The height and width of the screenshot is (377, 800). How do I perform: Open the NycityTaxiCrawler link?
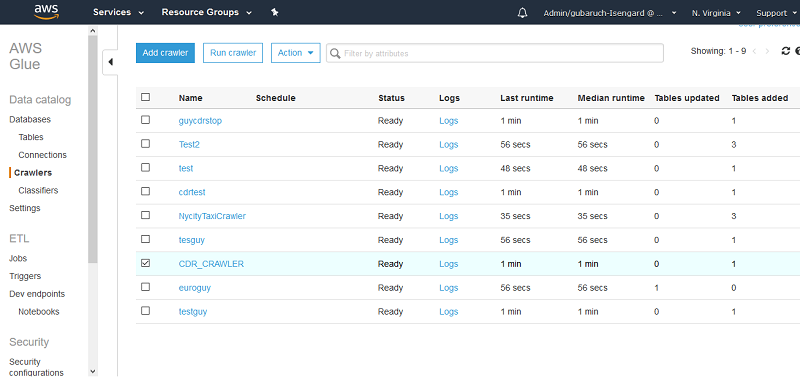[x=212, y=216]
